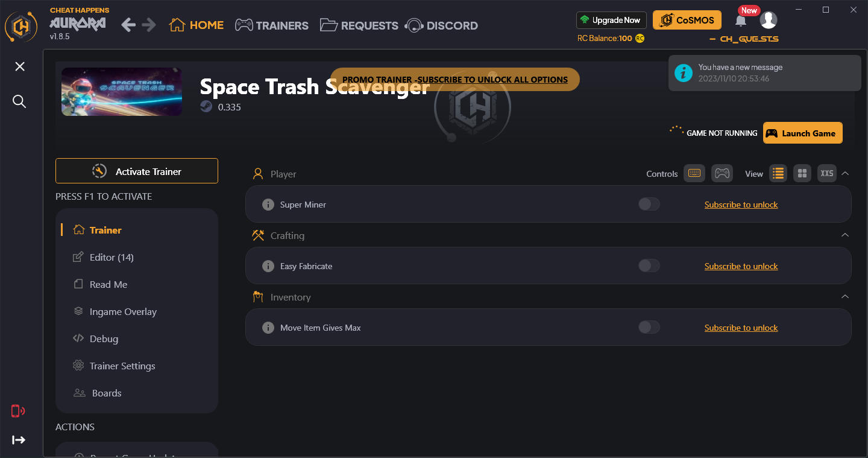
Task: Show info for Super Miner
Action: (x=268, y=205)
